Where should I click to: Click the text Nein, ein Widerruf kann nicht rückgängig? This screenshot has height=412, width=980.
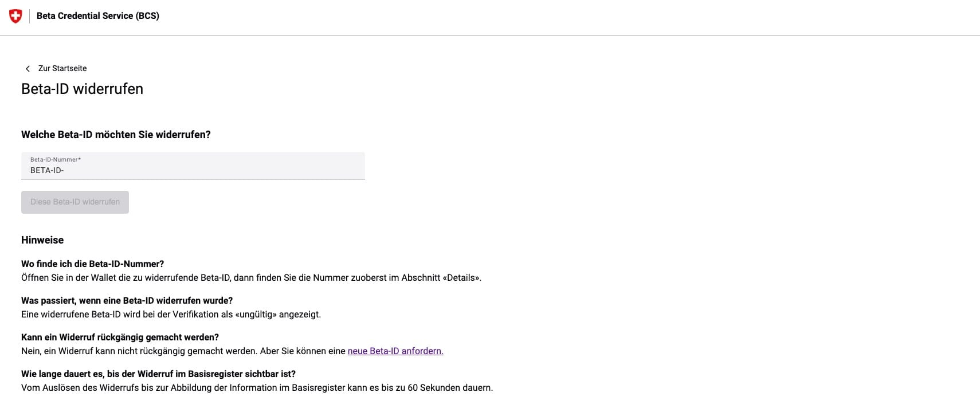click(x=183, y=351)
